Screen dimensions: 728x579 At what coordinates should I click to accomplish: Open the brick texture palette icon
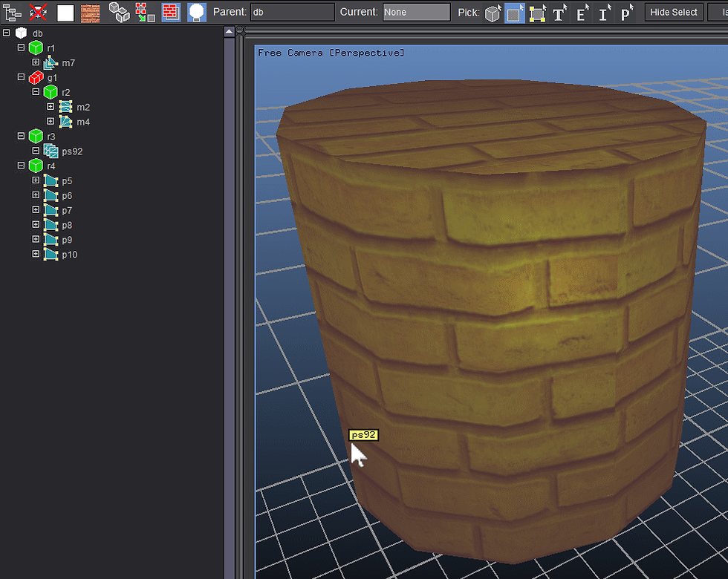90,13
